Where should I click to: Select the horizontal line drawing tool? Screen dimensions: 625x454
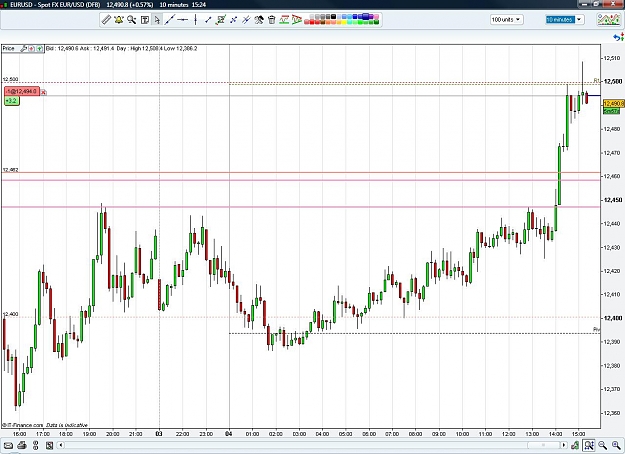pos(183,20)
